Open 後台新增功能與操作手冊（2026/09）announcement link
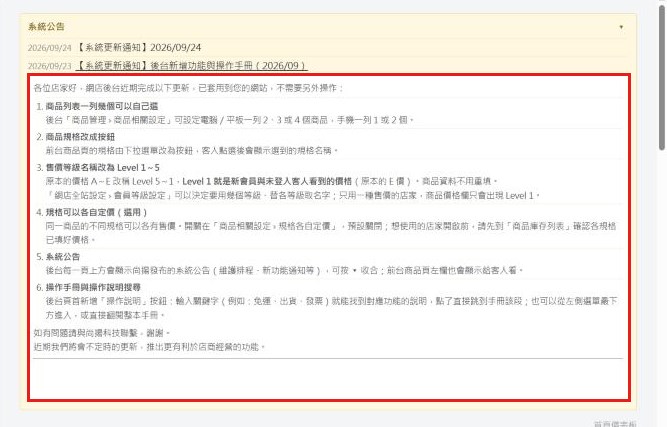Viewport: 667px width, 427px height. [191, 65]
